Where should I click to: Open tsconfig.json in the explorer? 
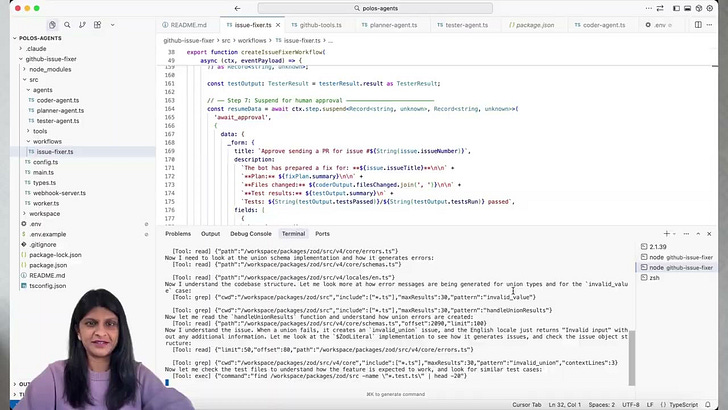coord(47,286)
